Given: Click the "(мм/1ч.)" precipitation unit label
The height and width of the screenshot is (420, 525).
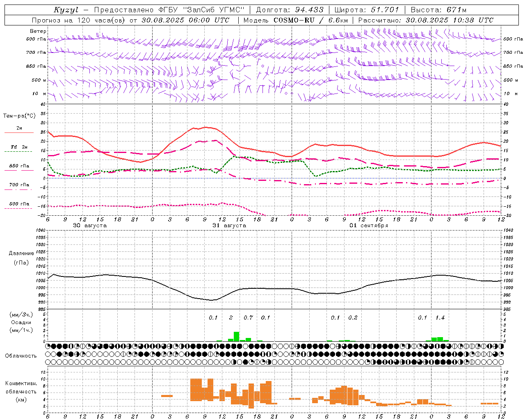Looking at the screenshot, I should (x=21, y=330).
